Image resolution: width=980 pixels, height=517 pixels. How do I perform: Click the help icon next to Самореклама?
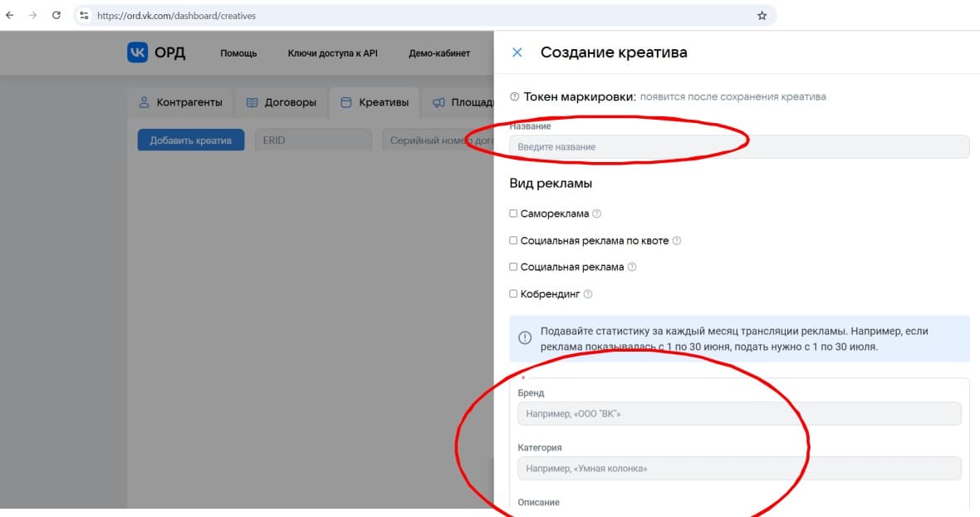[597, 214]
